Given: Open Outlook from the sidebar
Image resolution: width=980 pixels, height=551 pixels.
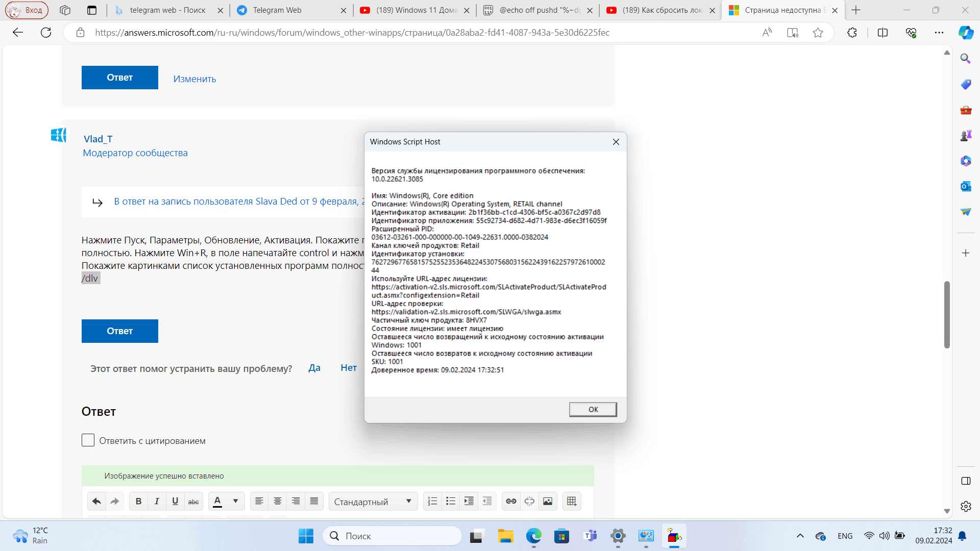Looking at the screenshot, I should tap(966, 186).
